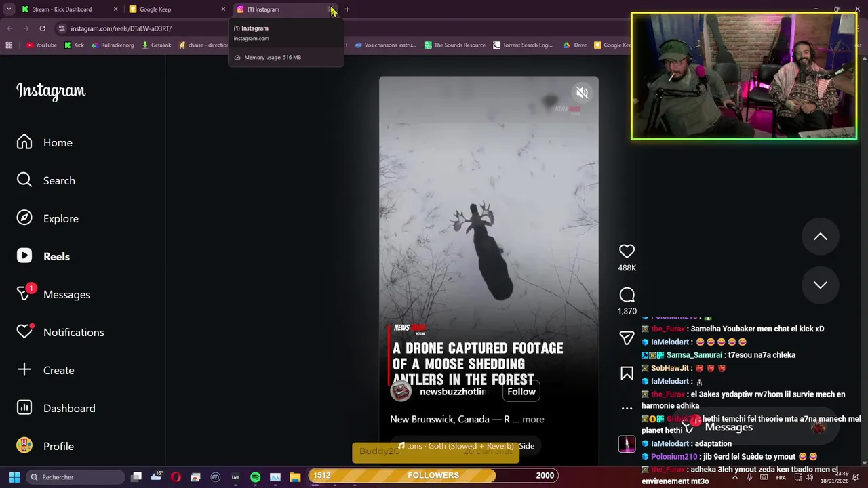This screenshot has height=488, width=868.
Task: Open the Kick bookmark
Action: (74, 45)
